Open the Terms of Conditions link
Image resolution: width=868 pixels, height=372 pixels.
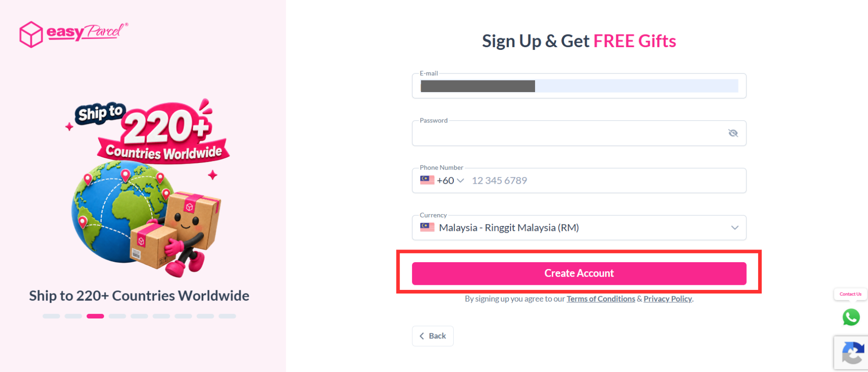point(600,299)
